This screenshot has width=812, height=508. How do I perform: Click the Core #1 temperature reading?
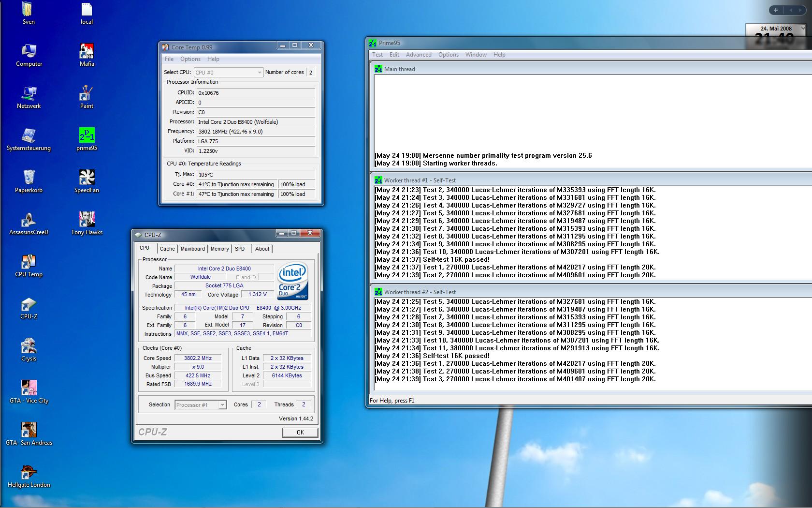pos(237,194)
